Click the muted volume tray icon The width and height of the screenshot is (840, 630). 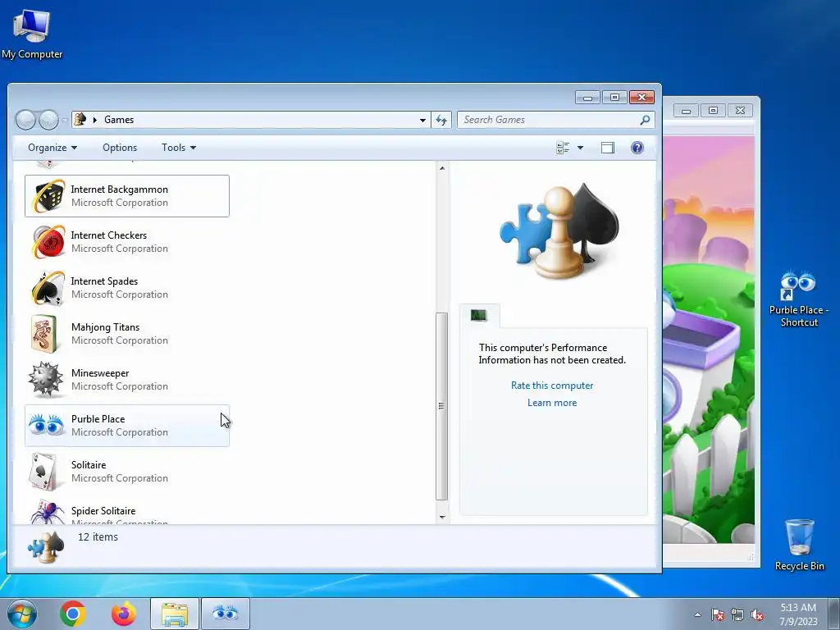click(x=757, y=615)
